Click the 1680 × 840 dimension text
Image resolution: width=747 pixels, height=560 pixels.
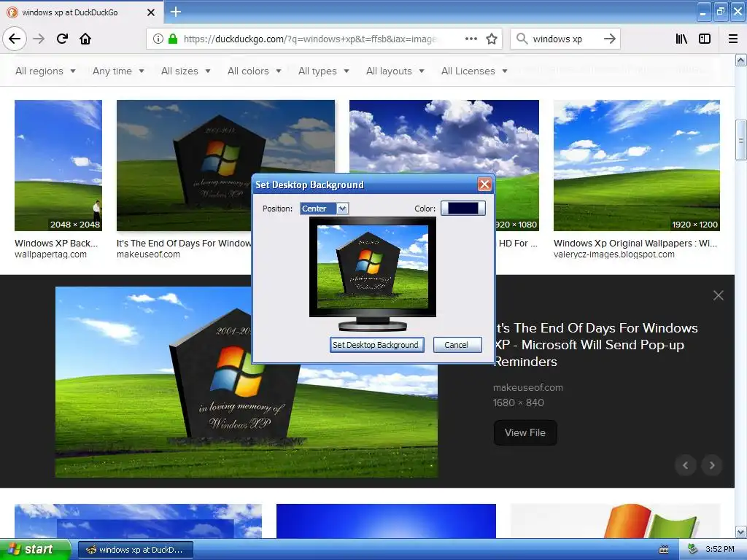coord(519,402)
